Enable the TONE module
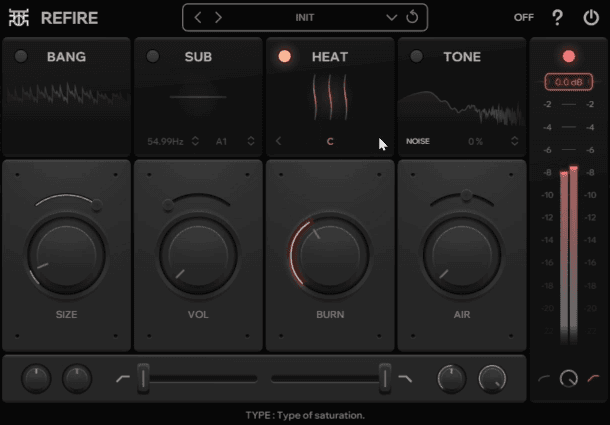Viewport: 610px width, 425px height. [417, 56]
